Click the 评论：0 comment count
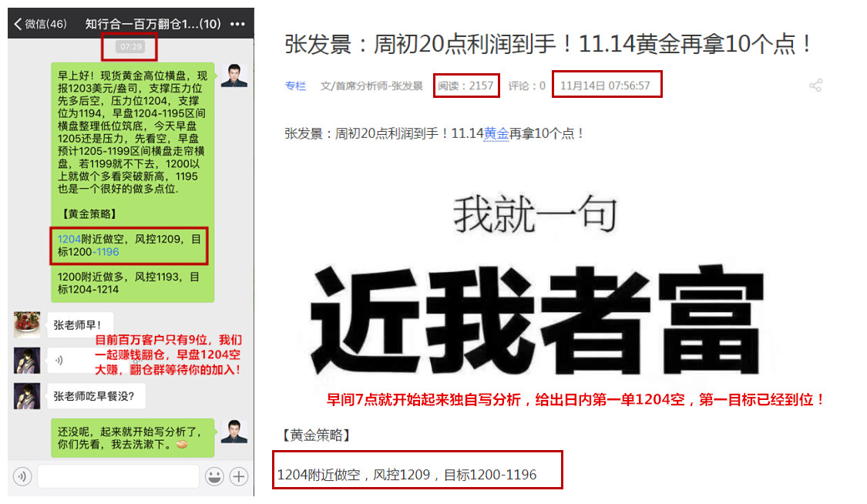Viewport: 867px width, 504px height. [x=526, y=86]
